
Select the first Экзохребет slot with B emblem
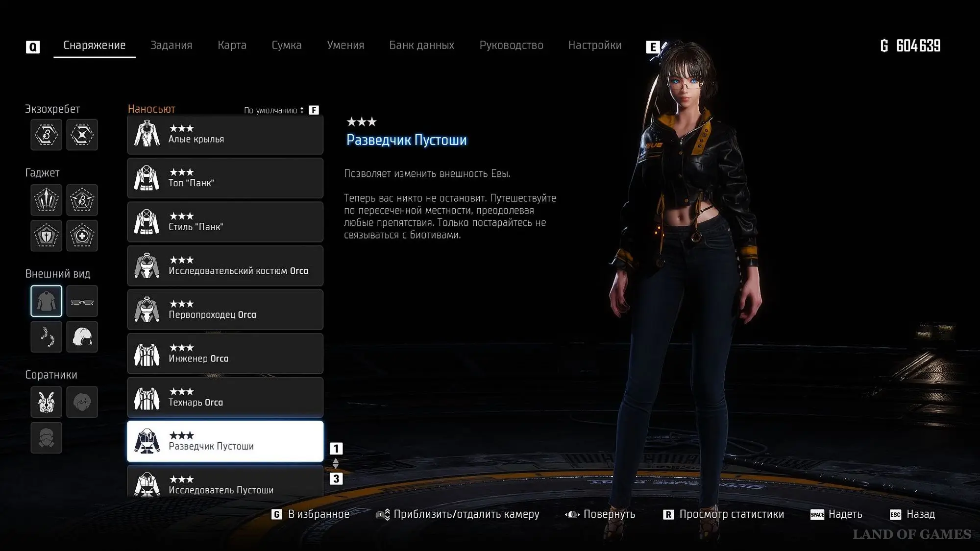(x=47, y=135)
